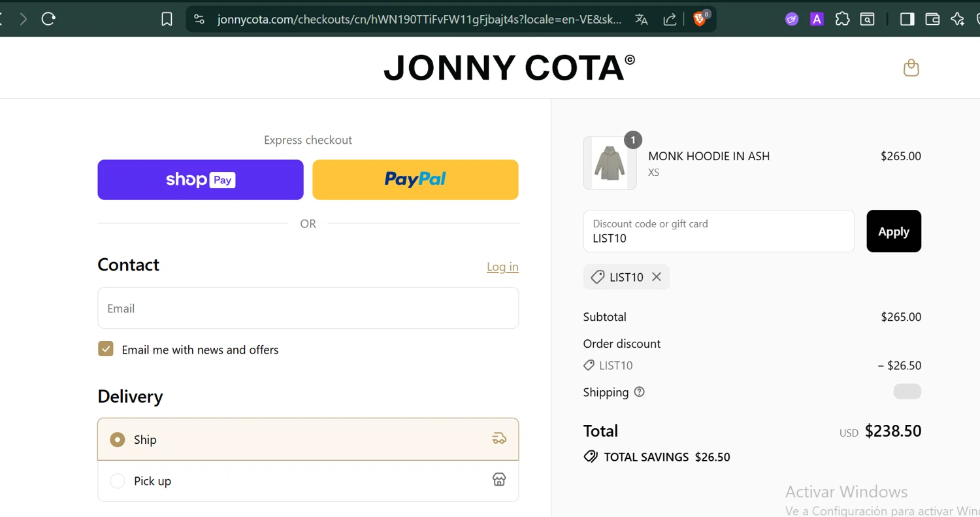Open the extensions puzzle icon

(x=842, y=20)
